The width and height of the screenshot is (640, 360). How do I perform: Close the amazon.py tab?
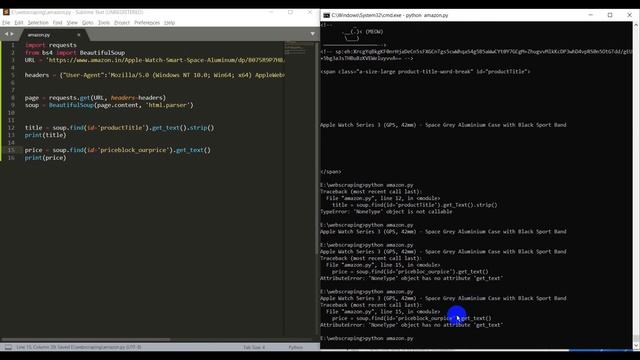pyautogui.click(x=79, y=35)
